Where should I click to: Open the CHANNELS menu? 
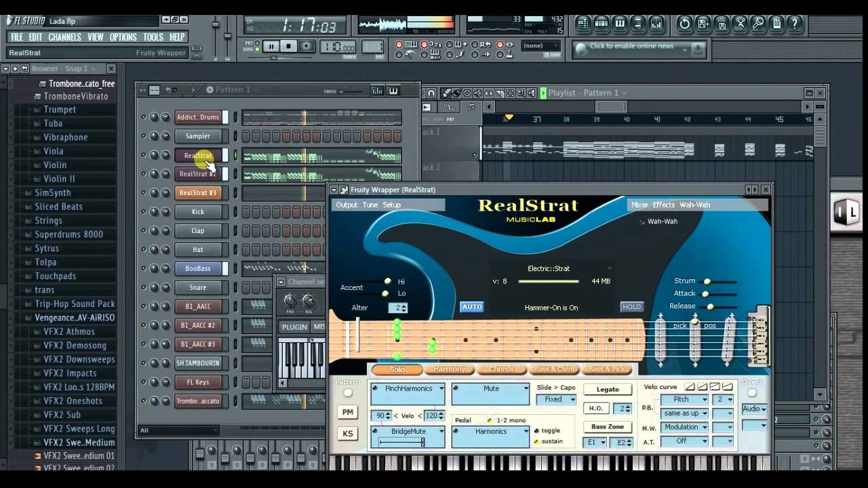pos(64,37)
